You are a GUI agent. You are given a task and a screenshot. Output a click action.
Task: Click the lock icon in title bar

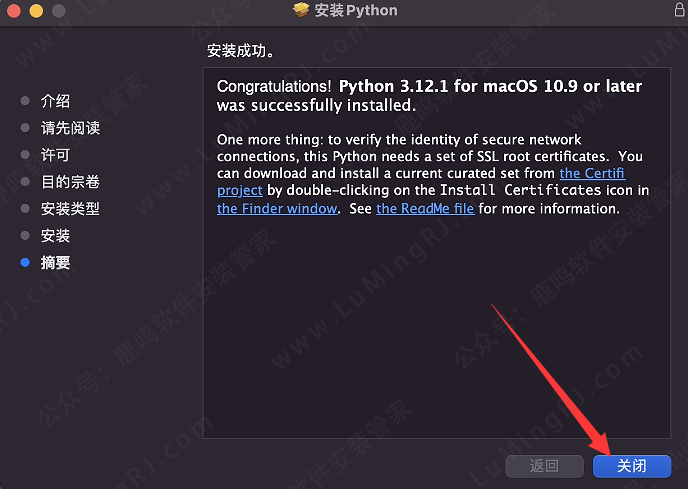[x=679, y=9]
